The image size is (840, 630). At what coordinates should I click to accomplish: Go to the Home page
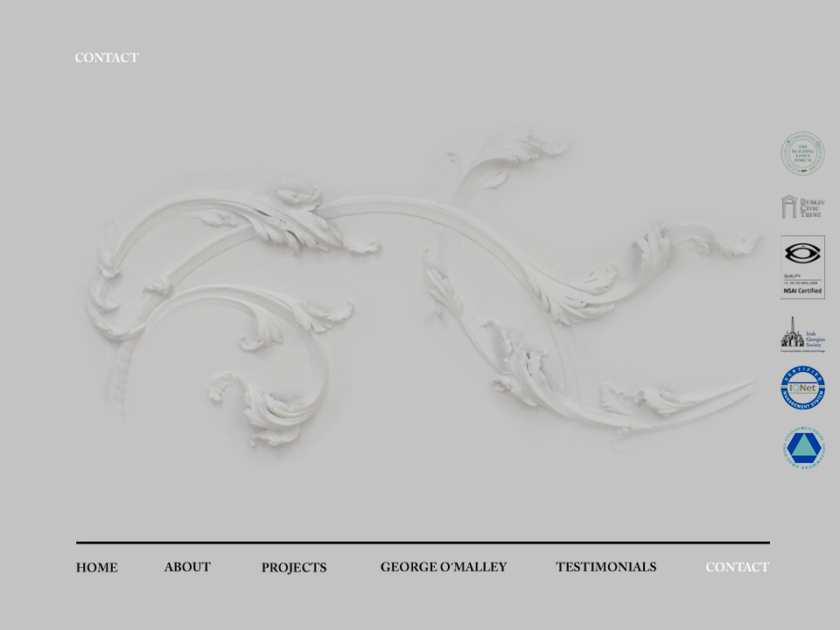pos(97,567)
